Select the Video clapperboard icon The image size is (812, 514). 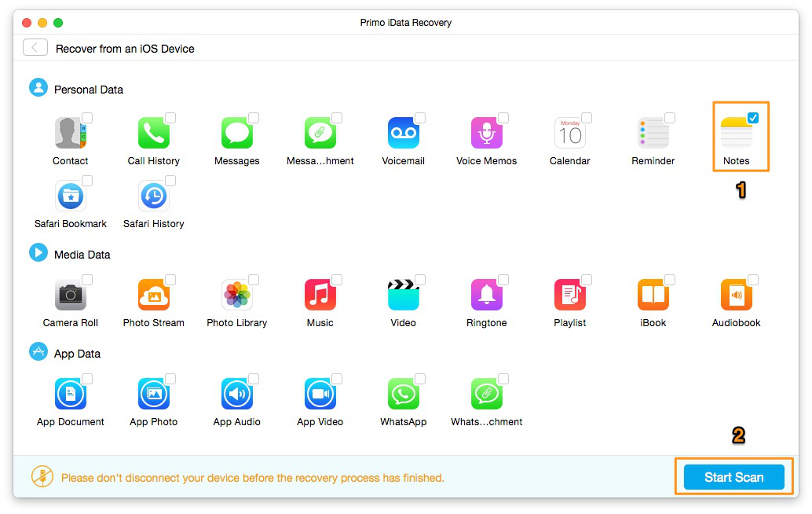[x=404, y=295]
